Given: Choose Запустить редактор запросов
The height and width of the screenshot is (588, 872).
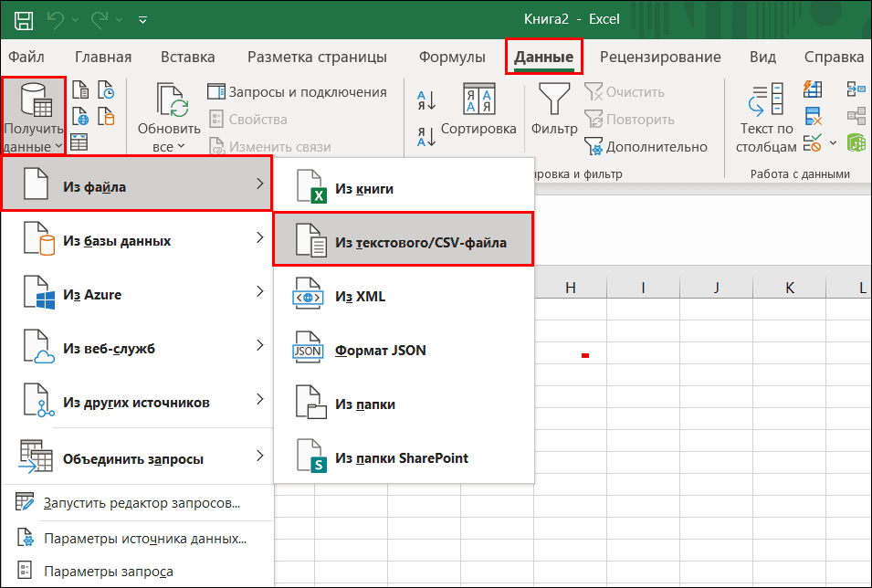Looking at the screenshot, I should point(137,502).
